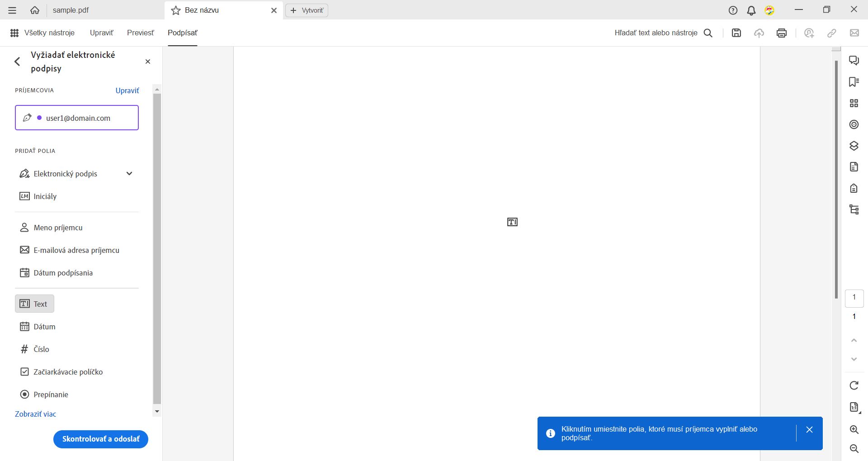This screenshot has height=461, width=868.
Task: Send document by email icon
Action: point(854,33)
